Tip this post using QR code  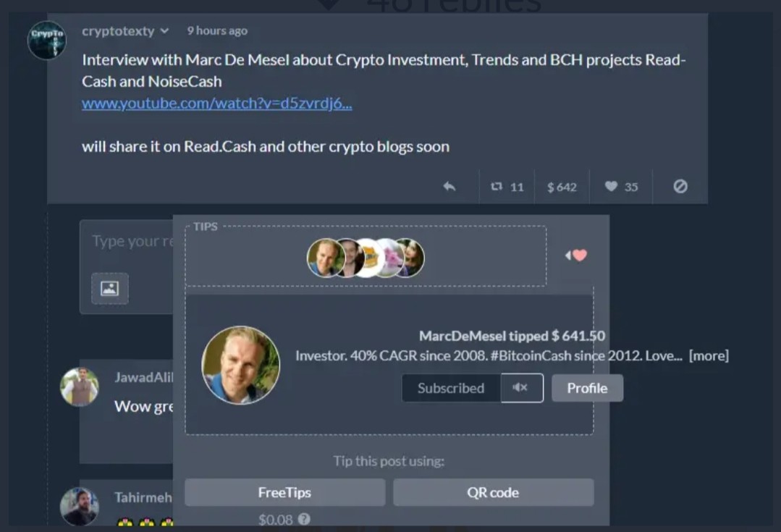pos(493,493)
